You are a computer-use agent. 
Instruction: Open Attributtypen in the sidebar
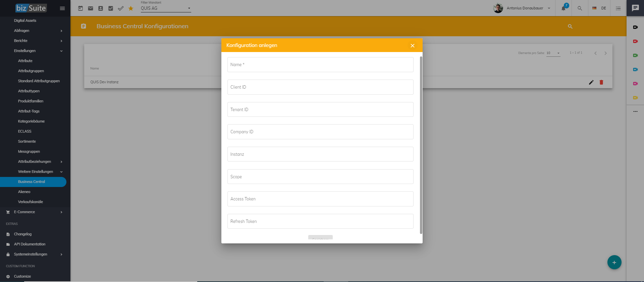tap(29, 91)
